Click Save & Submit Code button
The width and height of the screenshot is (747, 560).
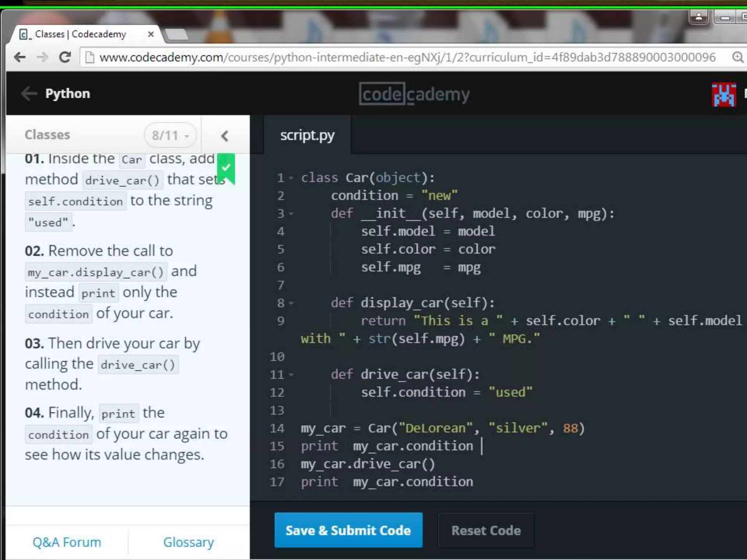coord(348,530)
